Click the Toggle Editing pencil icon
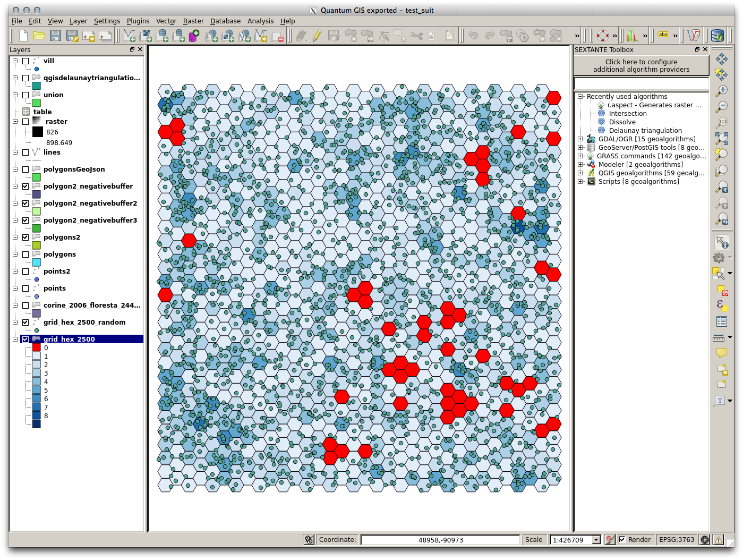Image resolution: width=743 pixels, height=560 pixels. [317, 36]
